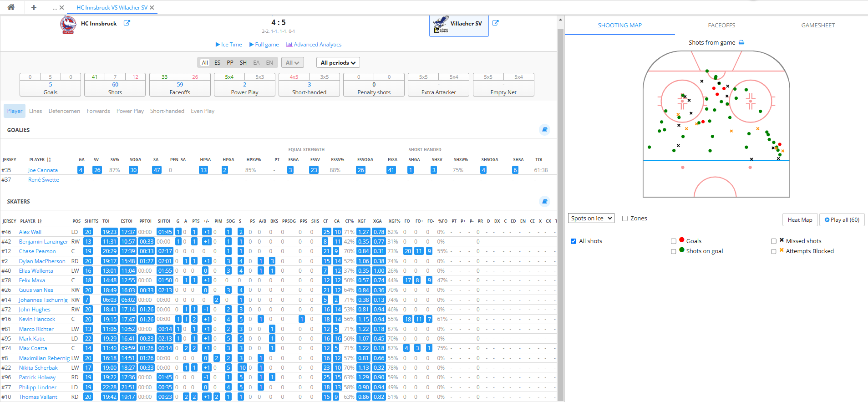
Task: Open Villacher SV external link icon
Action: click(x=495, y=23)
